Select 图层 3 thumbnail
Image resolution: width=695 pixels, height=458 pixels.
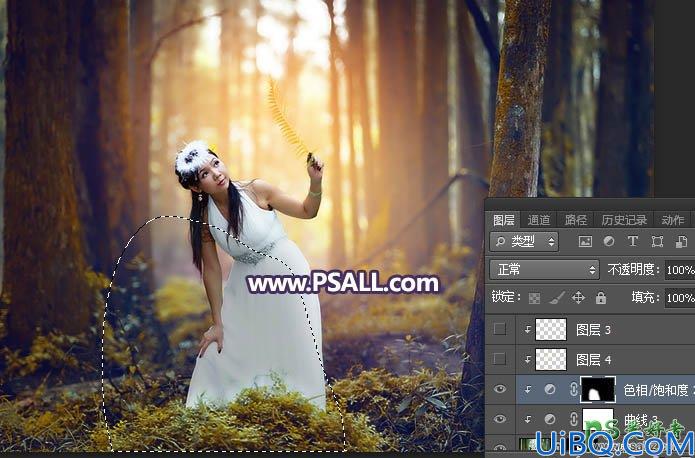tap(551, 329)
